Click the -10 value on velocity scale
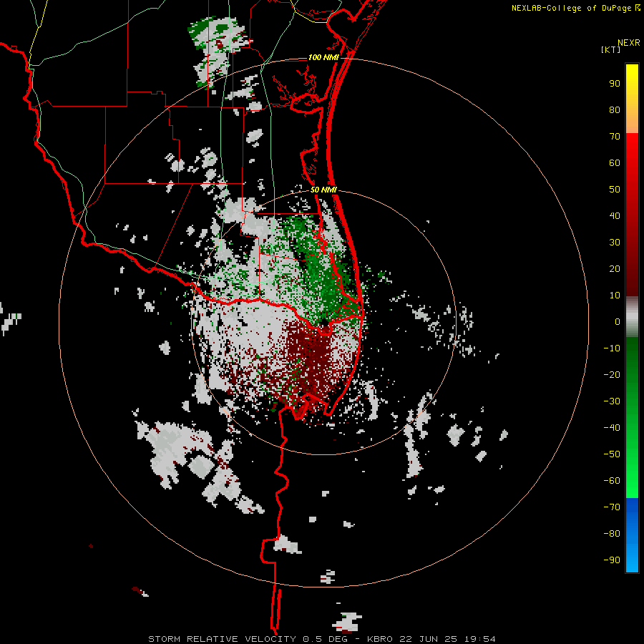This screenshot has width=644, height=644. point(612,348)
